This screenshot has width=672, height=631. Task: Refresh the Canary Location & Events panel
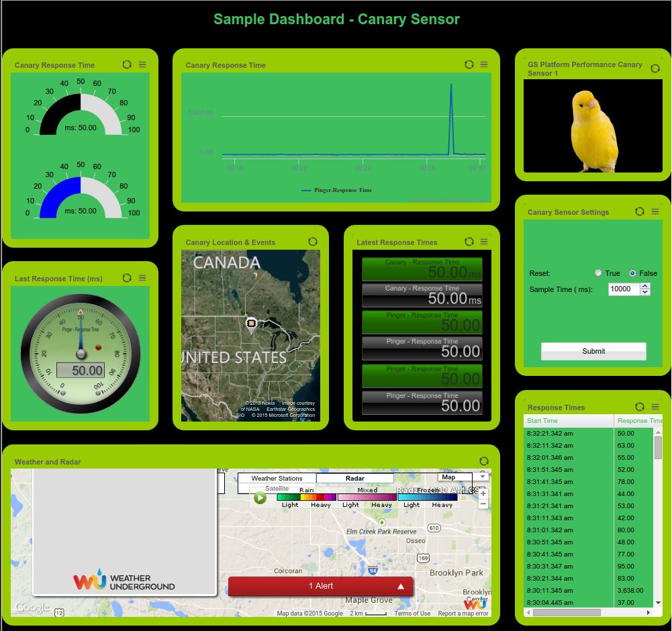pos(313,242)
